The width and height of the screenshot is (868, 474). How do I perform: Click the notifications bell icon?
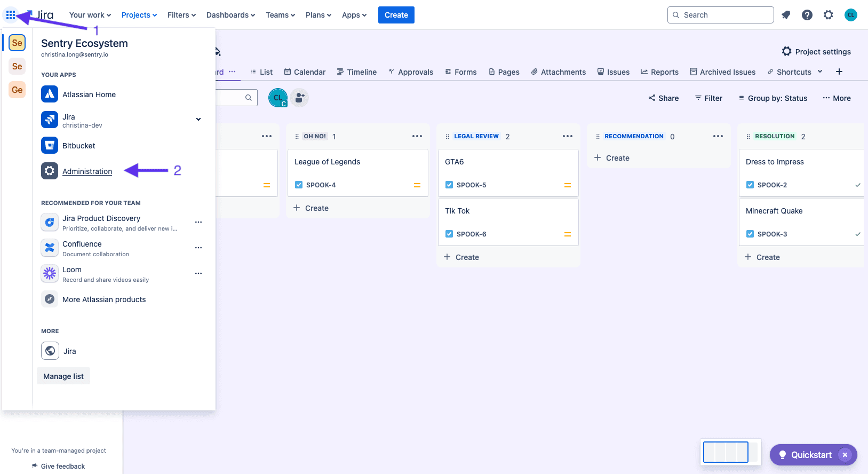786,15
